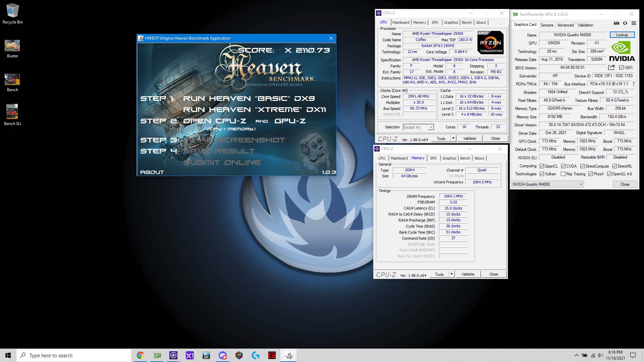Viewport: 644px width, 362px height.
Task: Toggle the OpenGL 4.6 checkbox
Action: 609,174
